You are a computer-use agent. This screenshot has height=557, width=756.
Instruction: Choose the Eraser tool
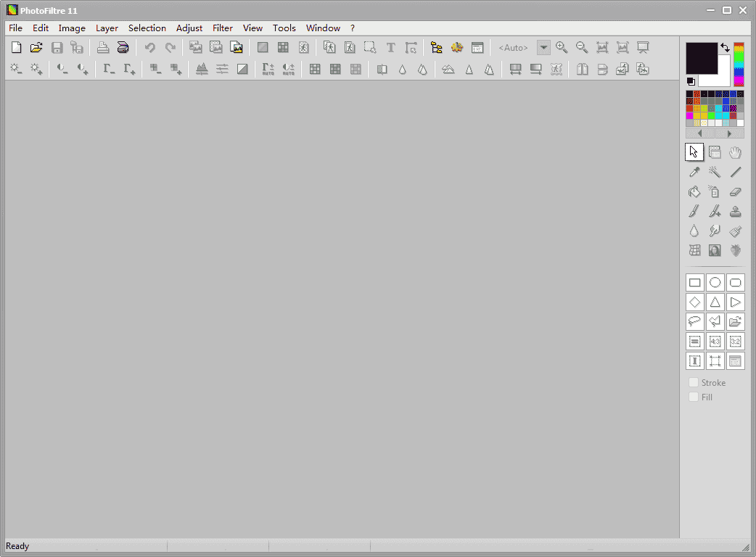pos(736,191)
